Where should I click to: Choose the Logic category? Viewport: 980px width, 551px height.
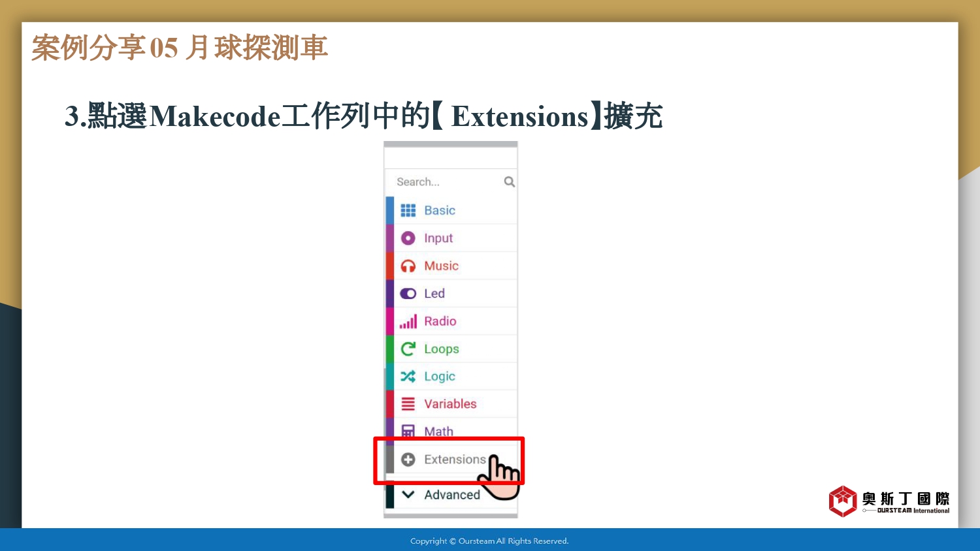[451, 376]
